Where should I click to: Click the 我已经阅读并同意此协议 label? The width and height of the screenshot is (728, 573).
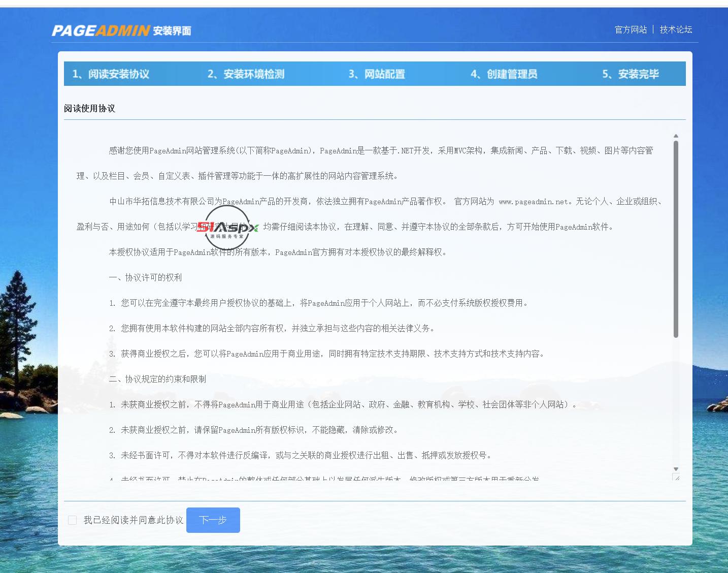134,520
